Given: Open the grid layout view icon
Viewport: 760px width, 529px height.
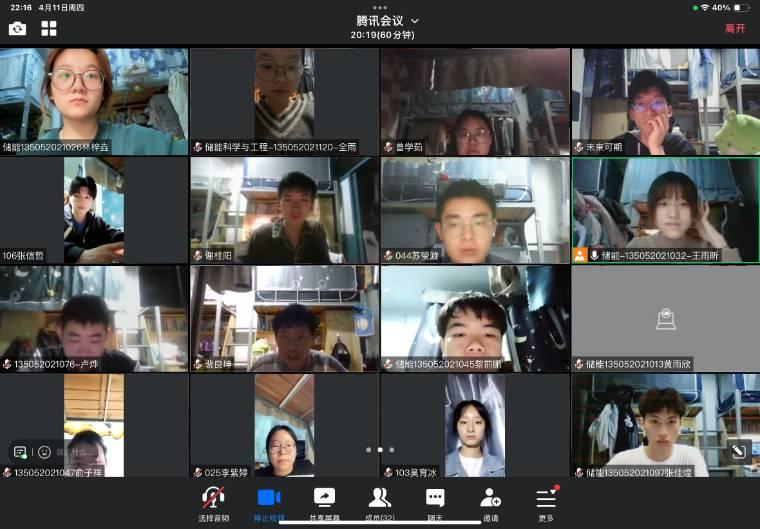Looking at the screenshot, I should coord(49,28).
